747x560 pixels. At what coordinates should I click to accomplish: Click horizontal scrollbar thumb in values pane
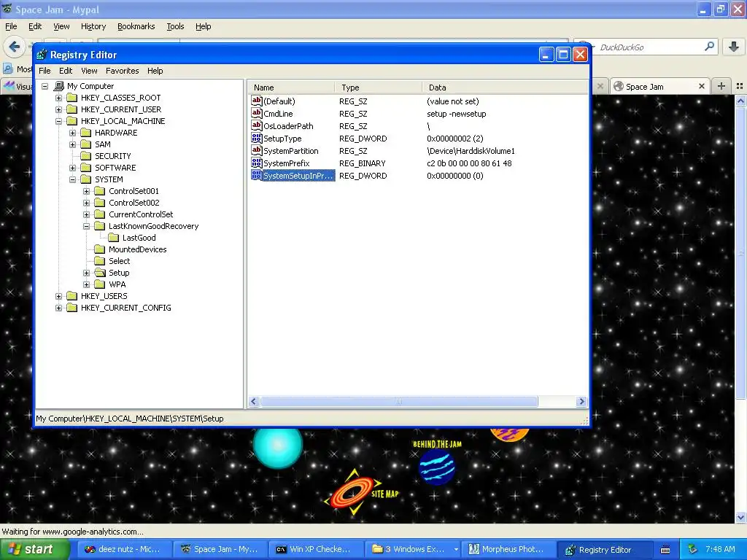coord(399,402)
